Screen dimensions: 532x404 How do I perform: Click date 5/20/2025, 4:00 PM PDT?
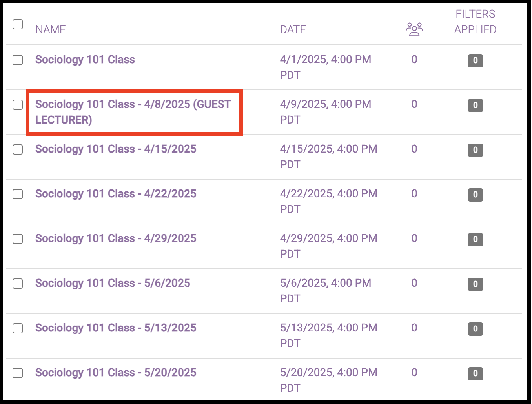(329, 380)
